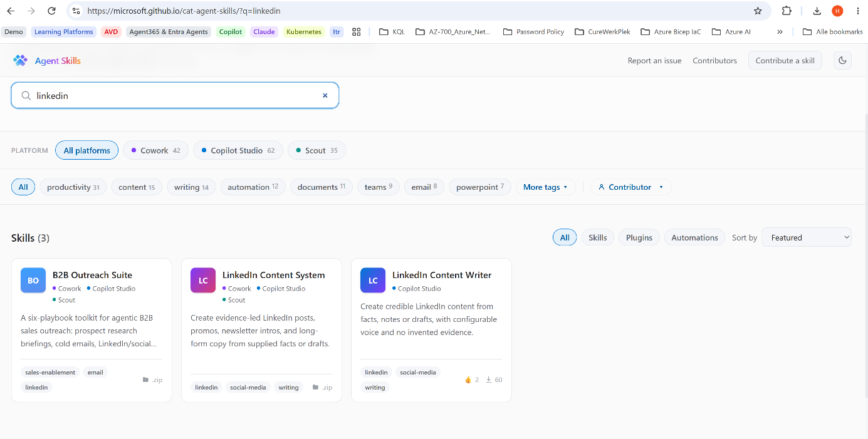868x439 pixels.
Task: Open the bookmarks apps grid icon
Action: click(x=357, y=32)
